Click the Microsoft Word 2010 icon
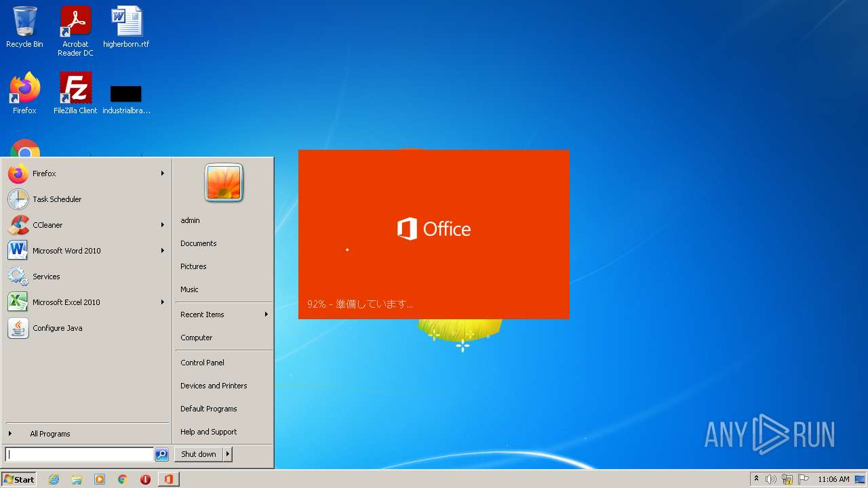The image size is (868, 488). coord(18,251)
